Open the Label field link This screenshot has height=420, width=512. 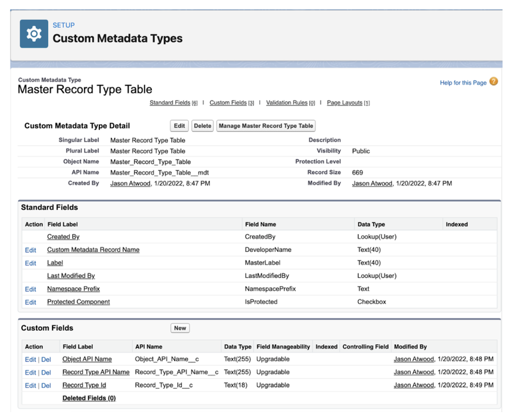click(55, 263)
